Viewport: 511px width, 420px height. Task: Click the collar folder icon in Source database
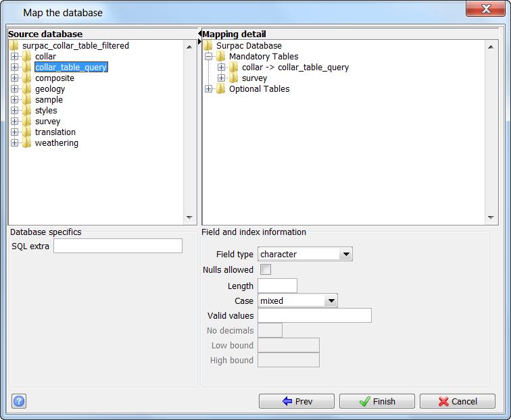click(x=27, y=56)
